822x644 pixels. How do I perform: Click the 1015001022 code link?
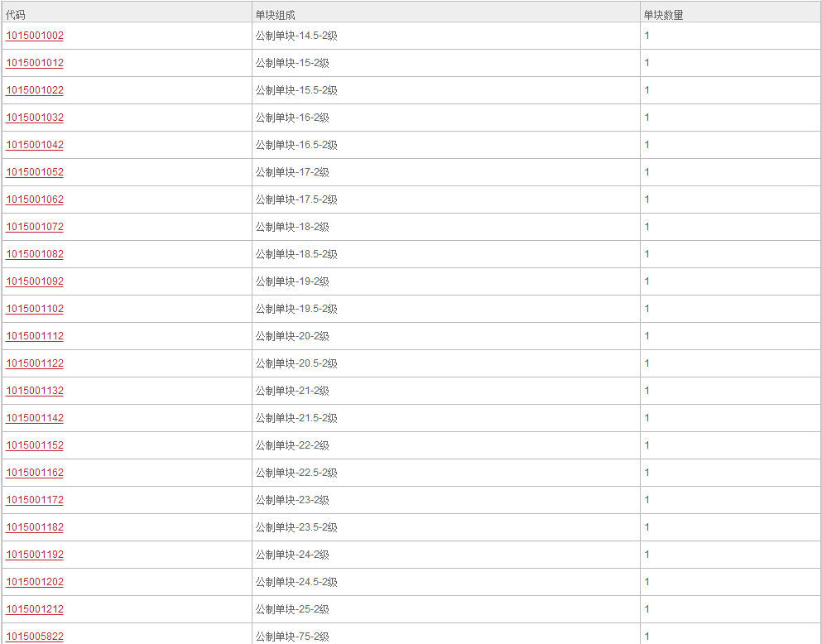tap(35, 90)
